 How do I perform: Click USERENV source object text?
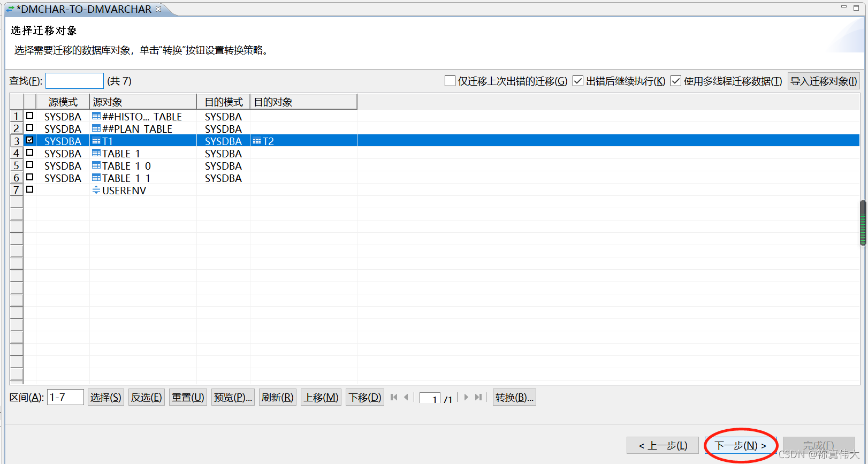coord(124,191)
